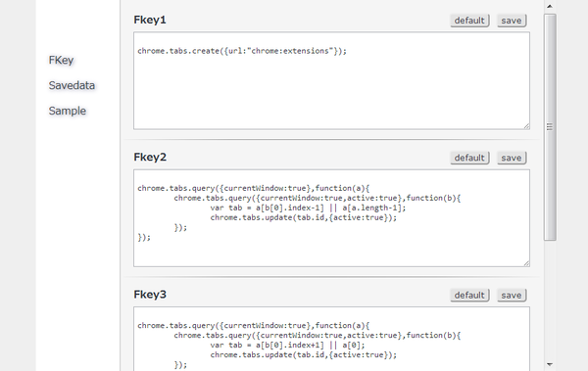Reset Fkey1 with its default button
The image size is (588, 371).
pyautogui.click(x=469, y=21)
